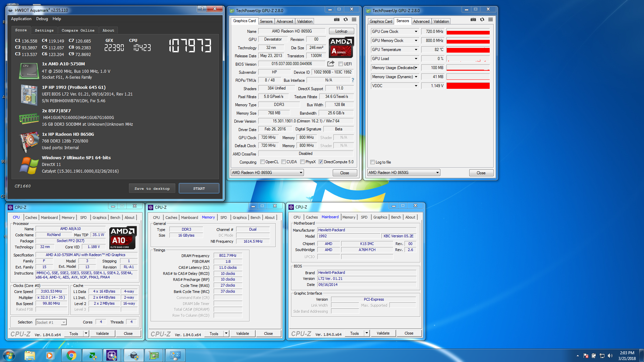Open Windows Start menu
The image size is (644, 362).
click(x=9, y=355)
